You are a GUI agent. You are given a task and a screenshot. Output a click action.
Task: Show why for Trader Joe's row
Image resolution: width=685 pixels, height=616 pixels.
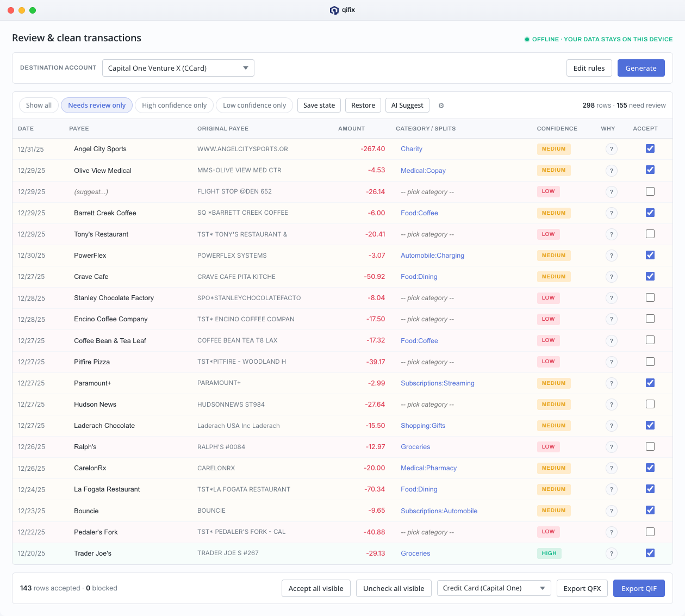612,553
